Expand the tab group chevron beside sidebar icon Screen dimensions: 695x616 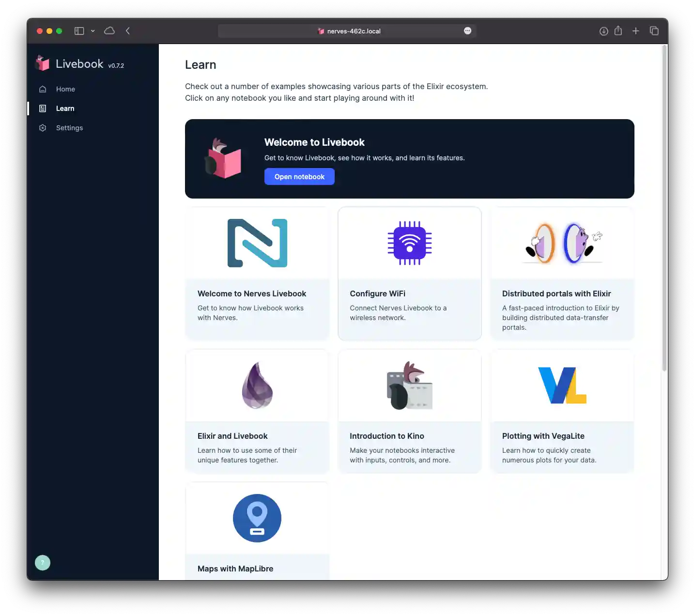[93, 31]
